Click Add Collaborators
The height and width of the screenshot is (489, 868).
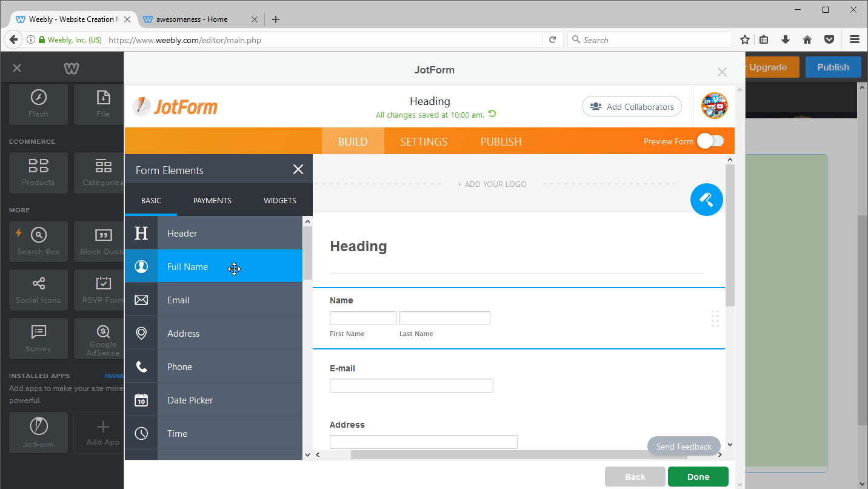[632, 106]
